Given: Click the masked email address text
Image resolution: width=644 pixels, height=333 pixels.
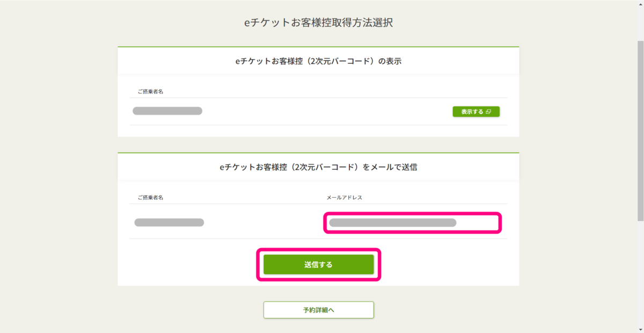Looking at the screenshot, I should (x=393, y=222).
